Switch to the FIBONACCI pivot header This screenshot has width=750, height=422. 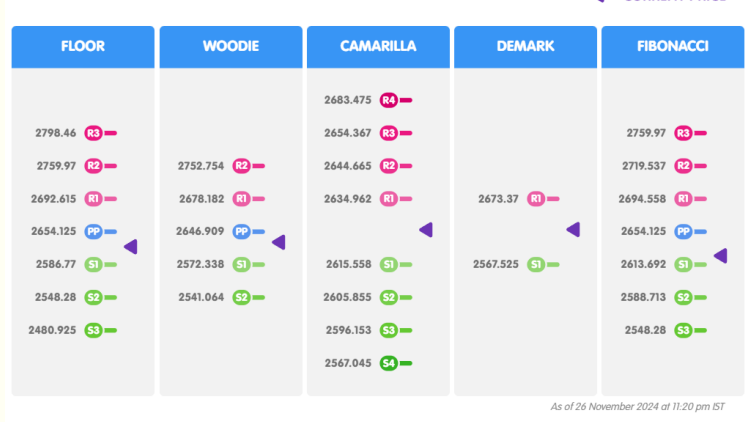673,47
